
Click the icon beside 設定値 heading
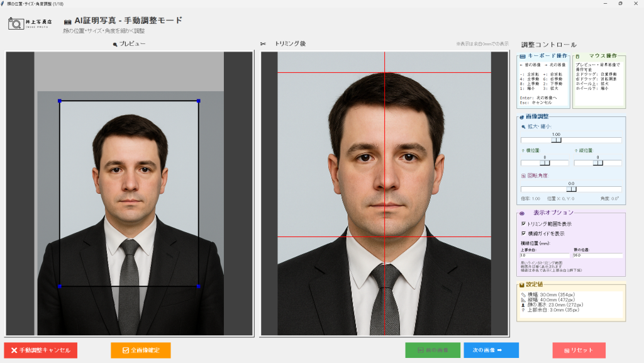point(522,284)
